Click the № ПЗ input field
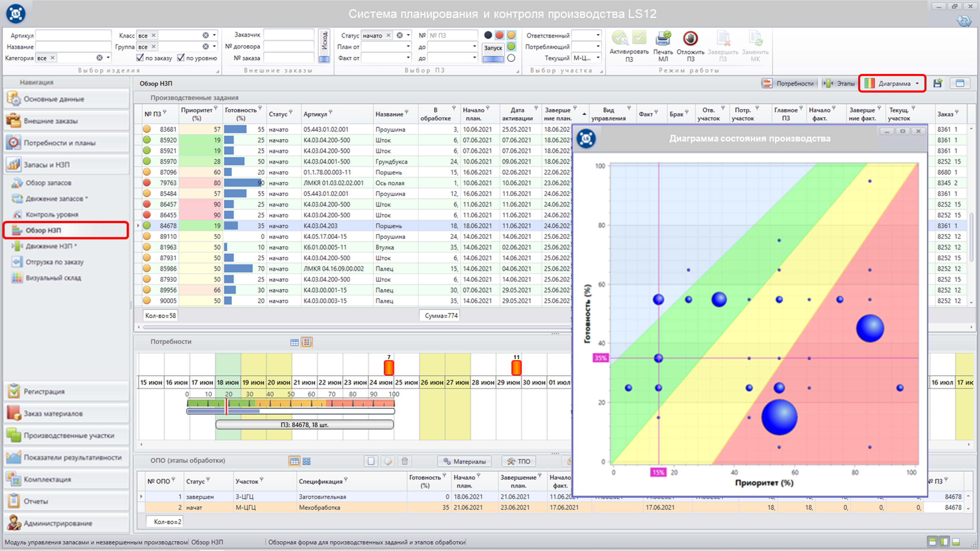980x551 pixels. [x=452, y=35]
